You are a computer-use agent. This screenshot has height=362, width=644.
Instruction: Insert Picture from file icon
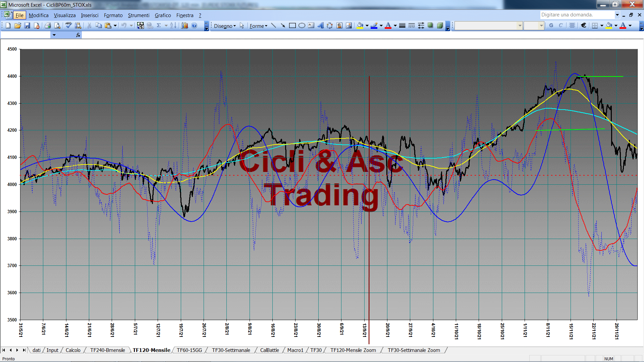[x=349, y=25]
